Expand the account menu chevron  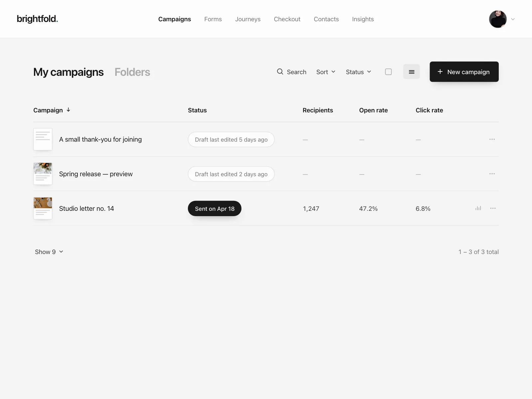pos(513,19)
